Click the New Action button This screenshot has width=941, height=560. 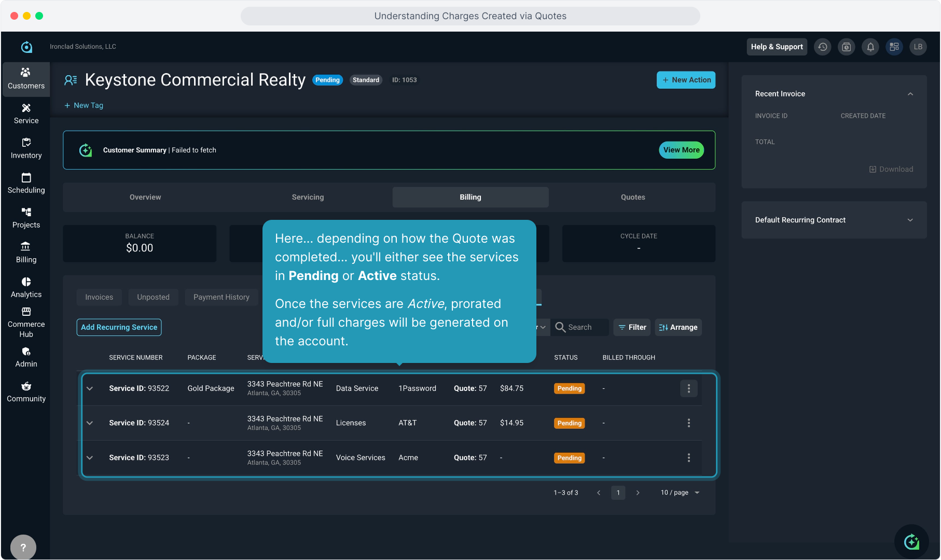coord(686,80)
